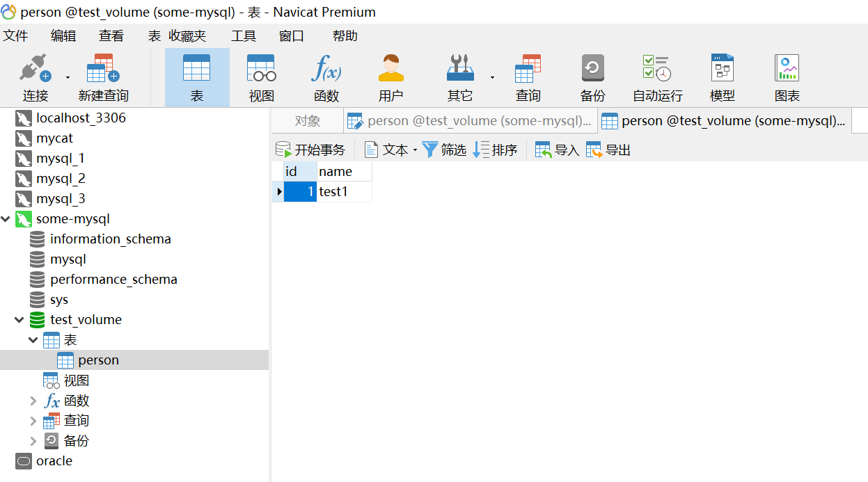Open the 备份 backup toolbar button

tap(592, 78)
